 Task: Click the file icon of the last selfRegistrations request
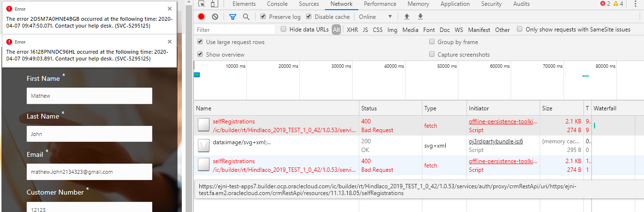click(x=204, y=166)
